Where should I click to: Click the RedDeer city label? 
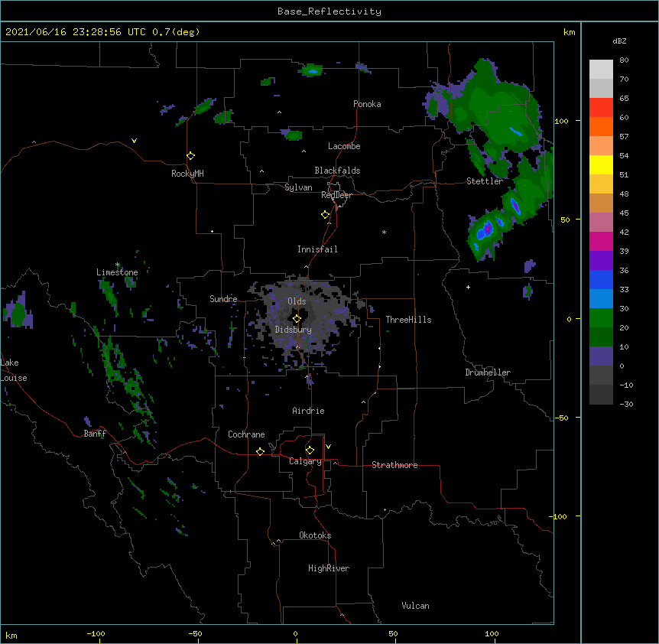pyautogui.click(x=336, y=195)
